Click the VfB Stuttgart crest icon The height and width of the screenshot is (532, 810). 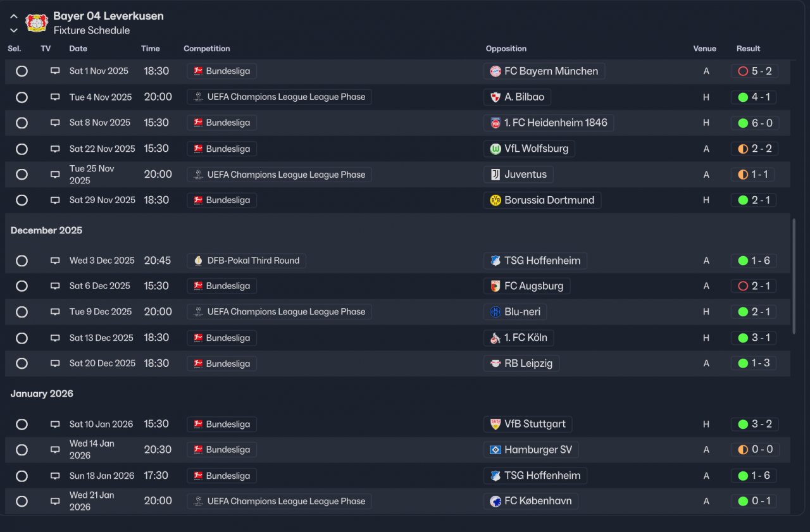click(495, 424)
